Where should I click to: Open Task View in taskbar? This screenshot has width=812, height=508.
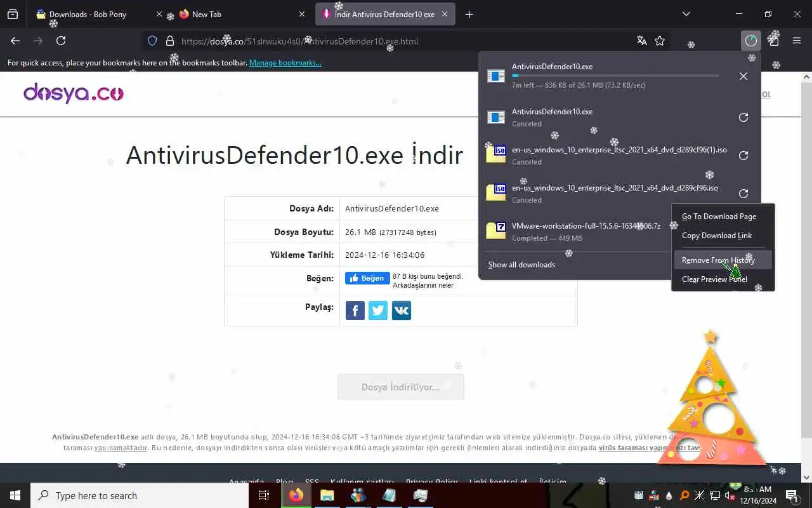coord(264,495)
